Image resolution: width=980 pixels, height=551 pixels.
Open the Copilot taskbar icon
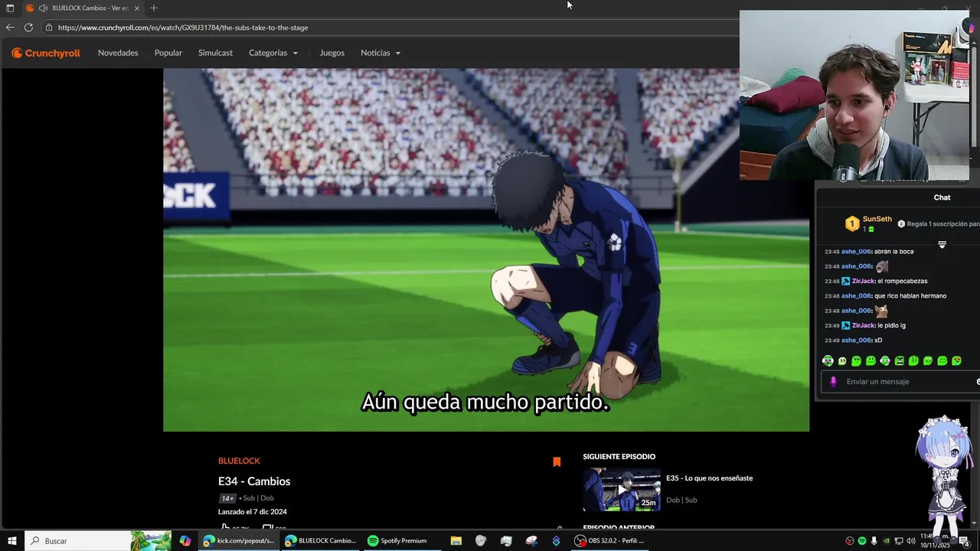pos(185,541)
